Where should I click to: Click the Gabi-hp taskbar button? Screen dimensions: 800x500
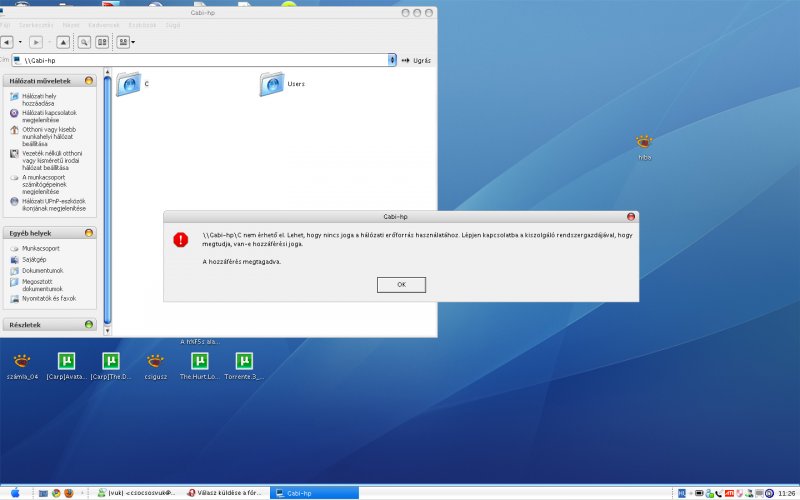tap(314, 493)
